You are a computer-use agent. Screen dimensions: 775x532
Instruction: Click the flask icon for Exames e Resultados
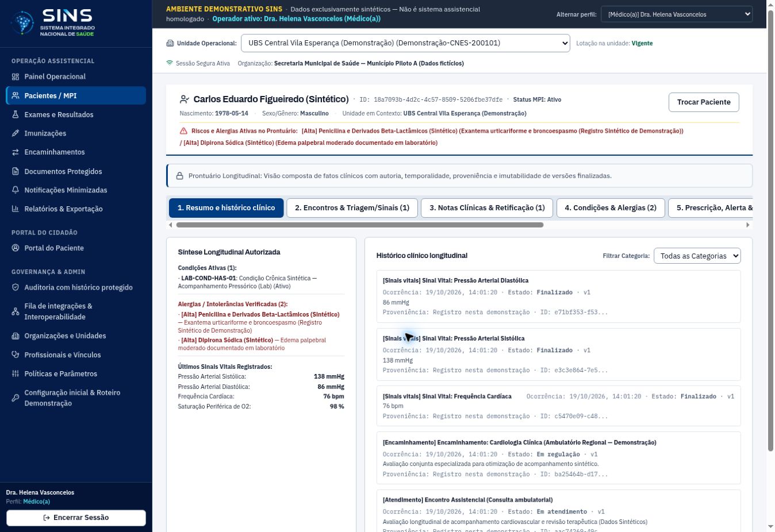[x=16, y=115]
